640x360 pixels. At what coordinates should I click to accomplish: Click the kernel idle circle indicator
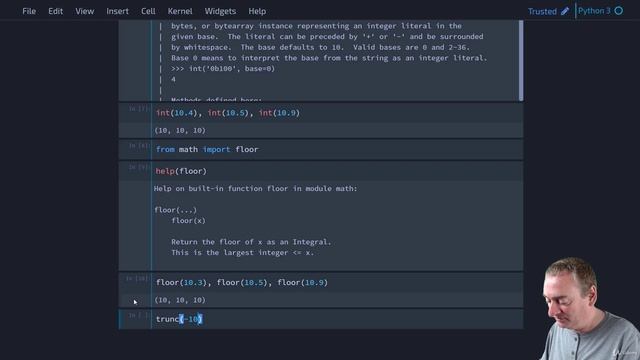[619, 11]
